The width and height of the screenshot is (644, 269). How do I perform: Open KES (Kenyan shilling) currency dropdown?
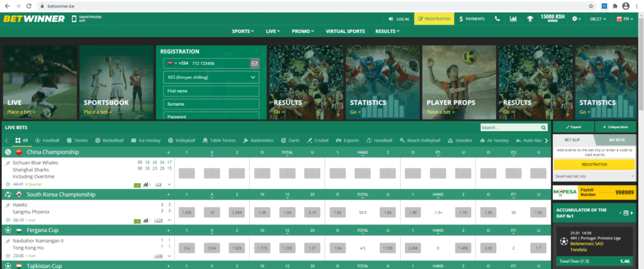(x=211, y=77)
